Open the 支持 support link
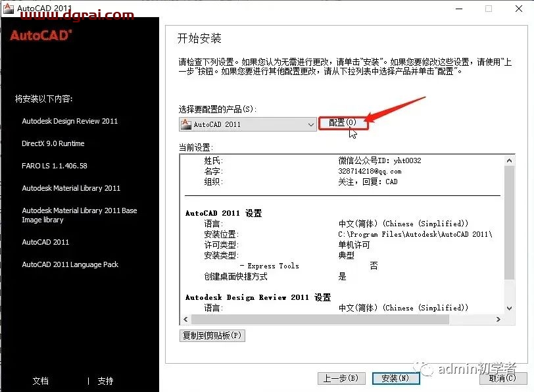Screen dimensions: 534x392 105,381
